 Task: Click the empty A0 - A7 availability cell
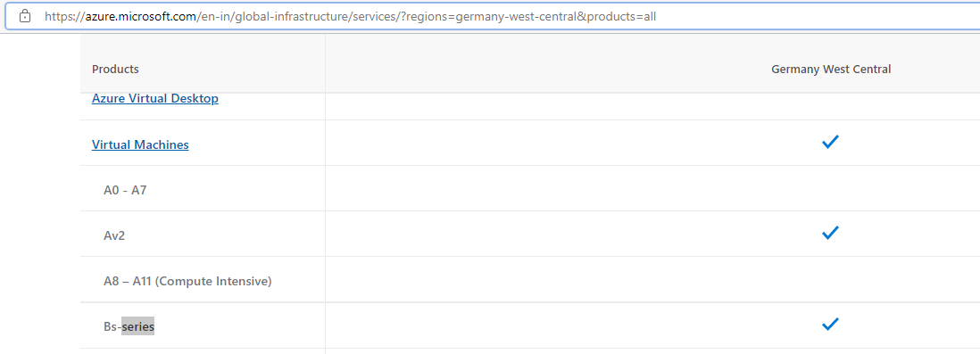652,188
